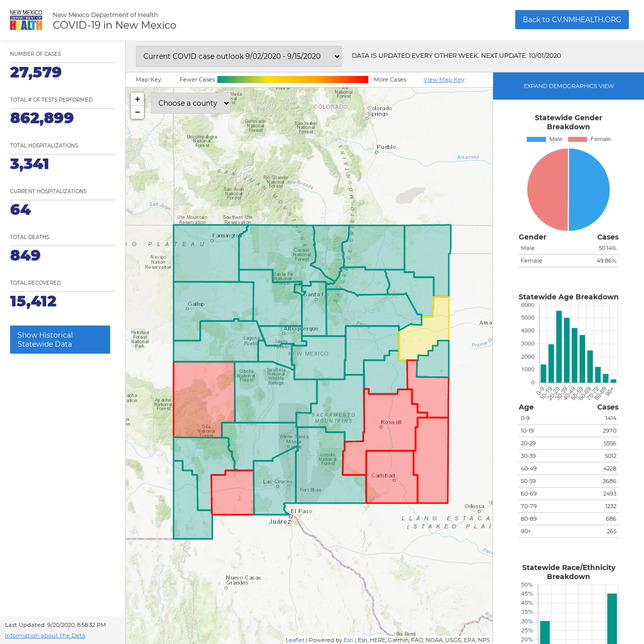Screen dimensions: 644x644
Task: Toggle the Male legend swatch
Action: [536, 139]
